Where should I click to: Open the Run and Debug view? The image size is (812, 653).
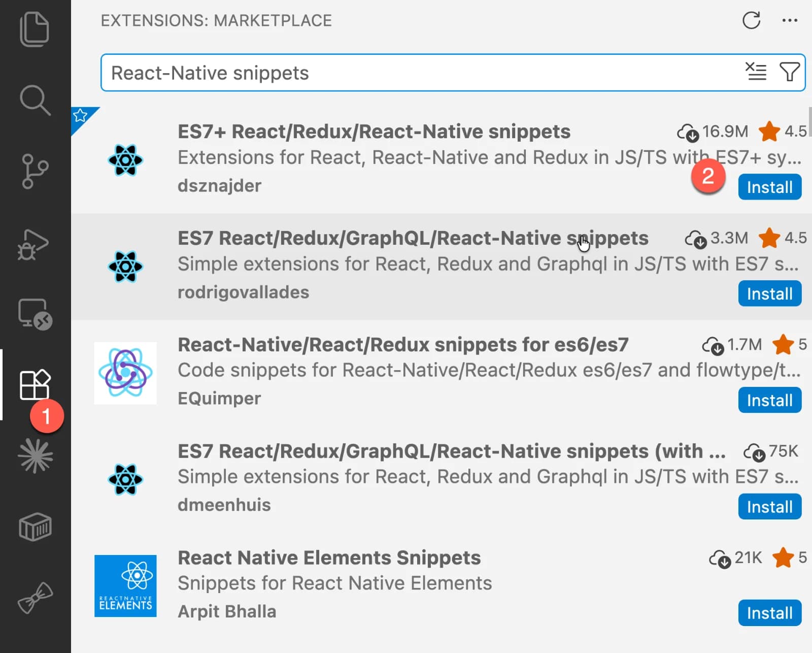[33, 245]
